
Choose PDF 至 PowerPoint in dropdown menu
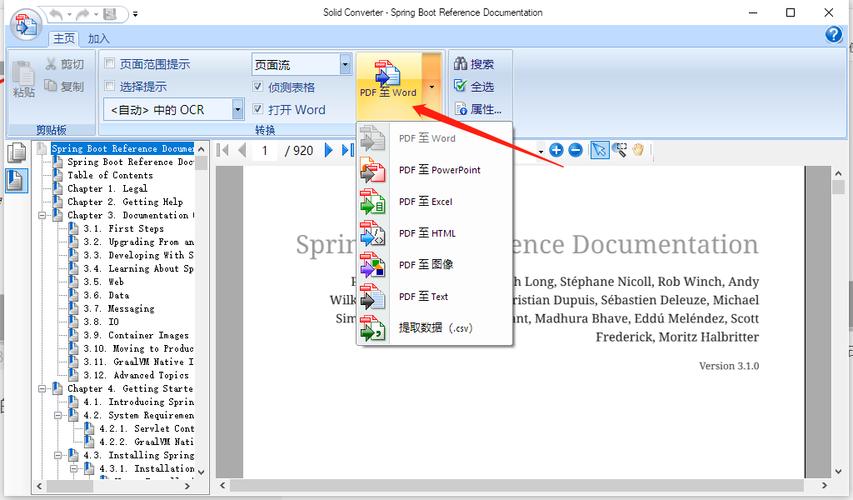click(x=434, y=170)
